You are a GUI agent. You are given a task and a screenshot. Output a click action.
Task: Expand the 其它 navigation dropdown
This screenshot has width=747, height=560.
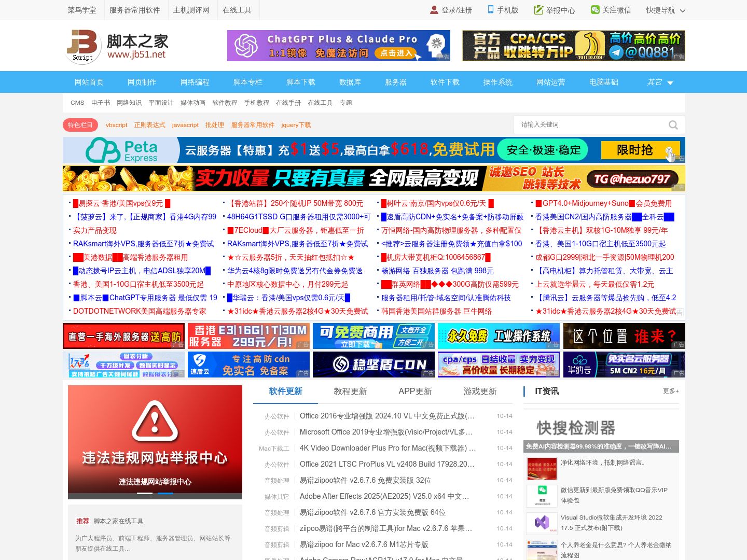click(659, 82)
